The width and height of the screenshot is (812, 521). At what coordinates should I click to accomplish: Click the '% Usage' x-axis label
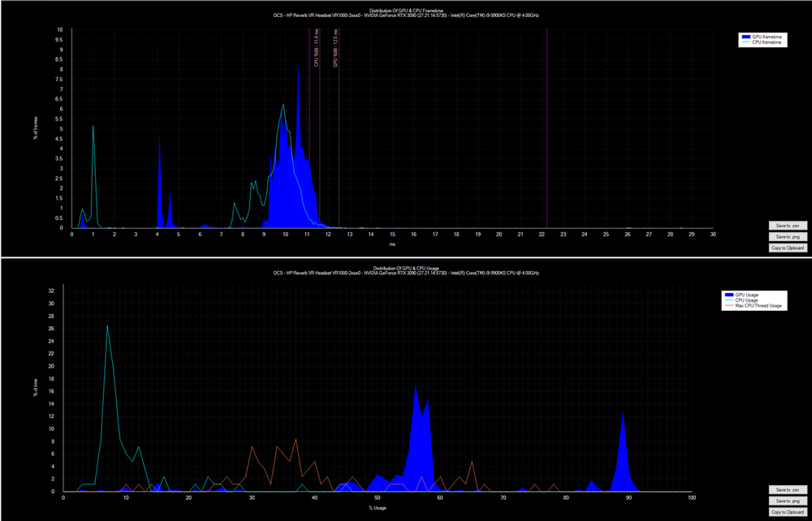coord(378,508)
